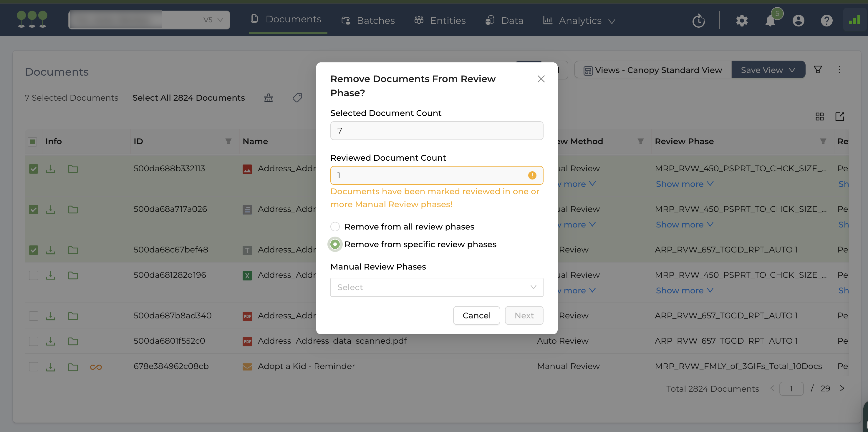
Task: Open the settings gear icon
Action: (742, 21)
